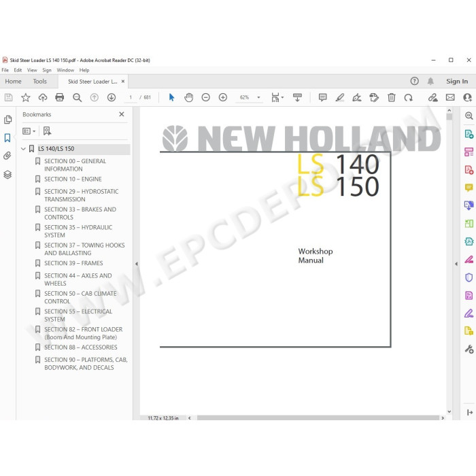
Task: Open the zoom percentage dropdown
Action: [x=258, y=97]
